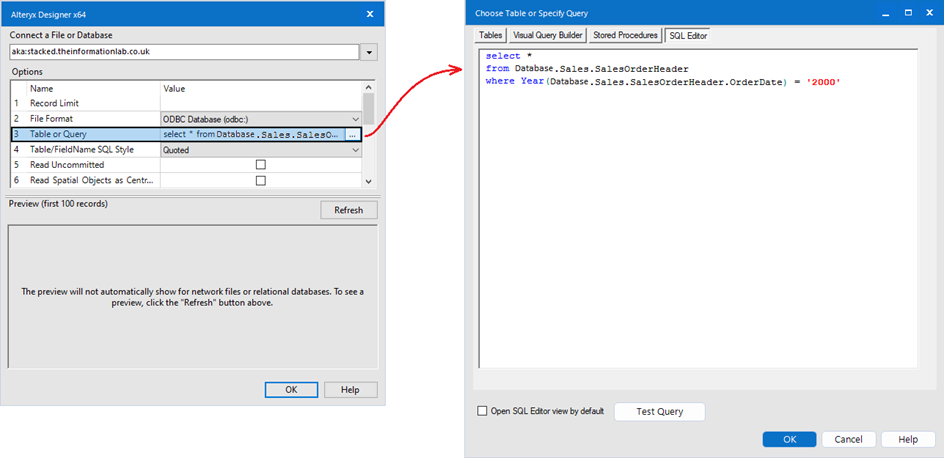Select the Record Limit row
This screenshot has height=458, width=944.
186,104
